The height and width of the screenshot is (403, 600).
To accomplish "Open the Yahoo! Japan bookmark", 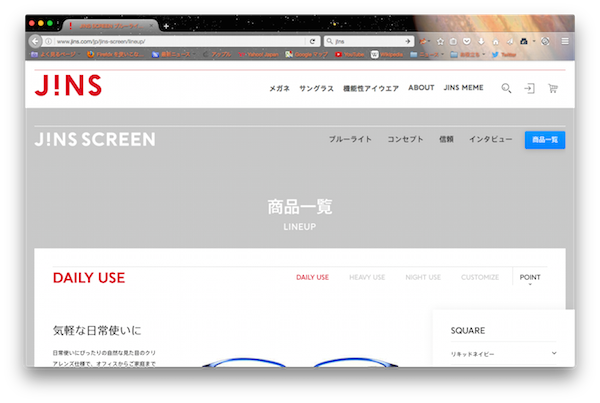I will point(258,54).
